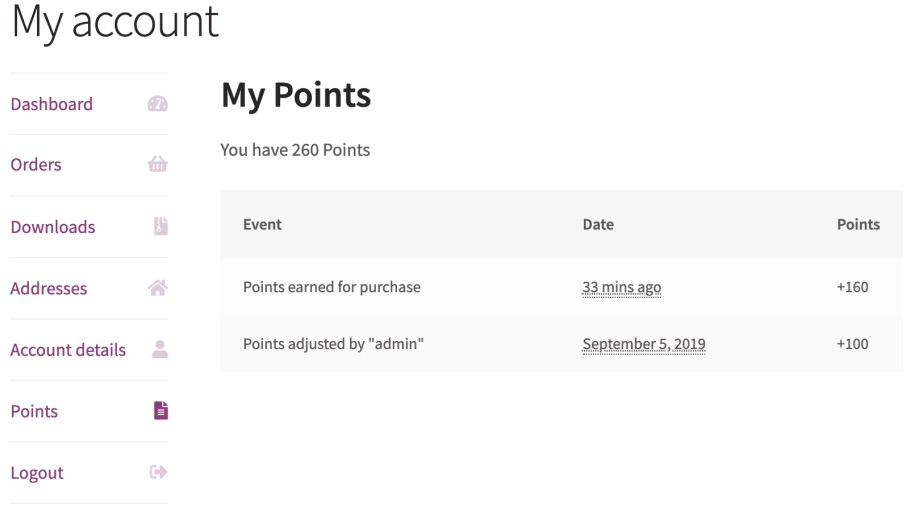Click the "September 5, 2019" date

[644, 344]
